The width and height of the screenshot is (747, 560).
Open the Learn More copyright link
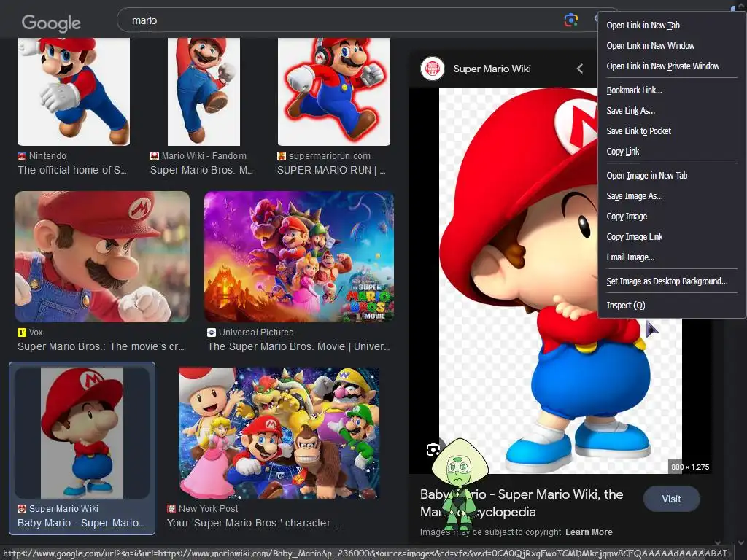pyautogui.click(x=589, y=532)
